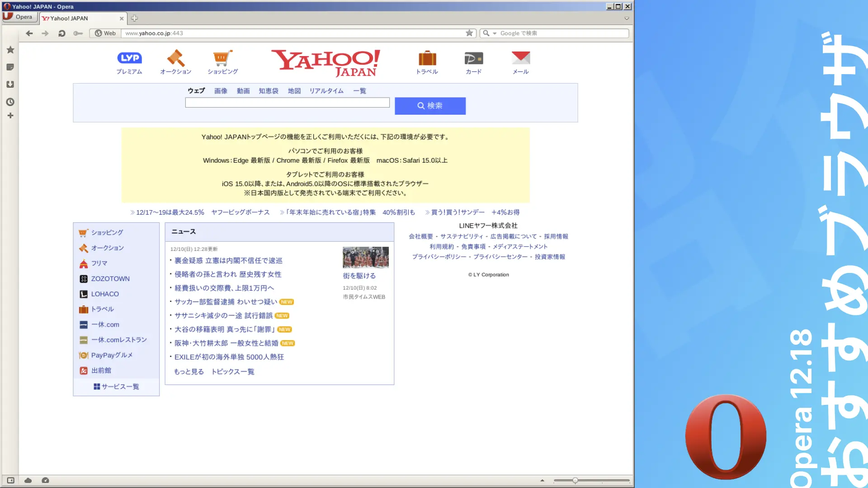Viewport: 868px width, 488px height.
Task: Bookmark page with address bar star
Action: (469, 33)
